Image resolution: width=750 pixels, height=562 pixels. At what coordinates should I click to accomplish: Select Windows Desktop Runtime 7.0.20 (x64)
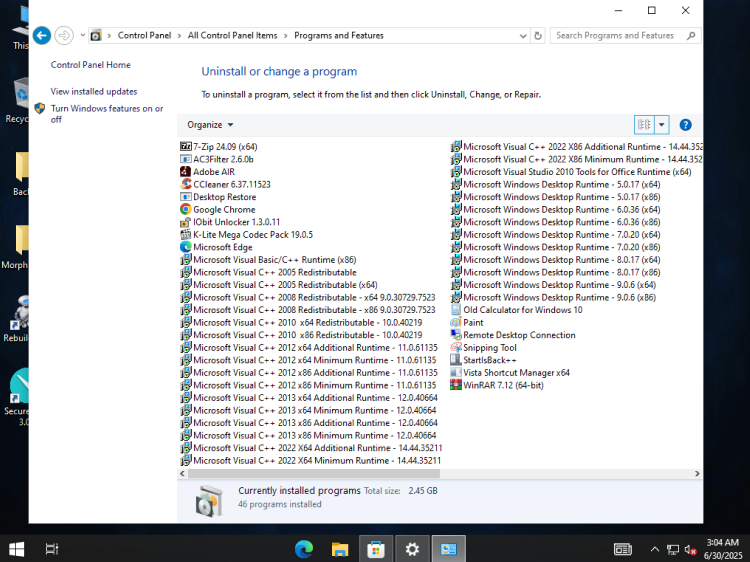point(556,234)
